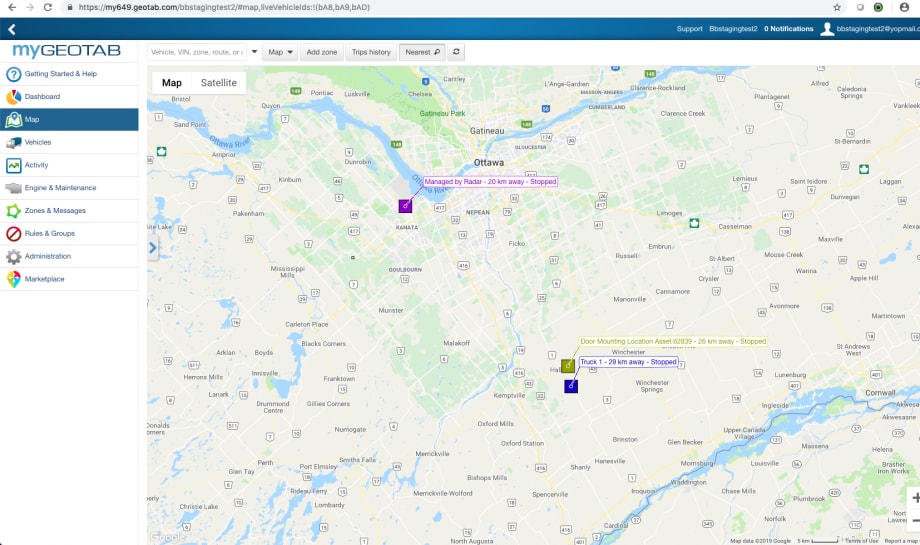Click the question mark help icon
The image size is (920, 545).
tap(13, 74)
